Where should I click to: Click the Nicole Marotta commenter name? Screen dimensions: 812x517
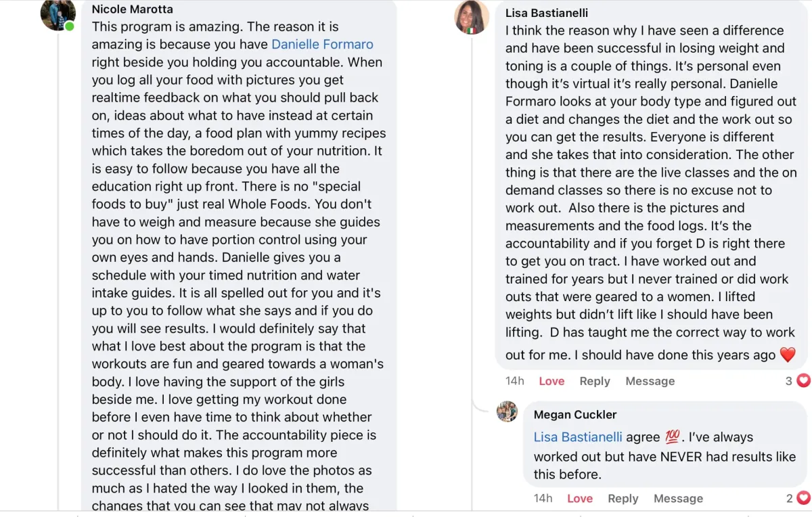(132, 9)
